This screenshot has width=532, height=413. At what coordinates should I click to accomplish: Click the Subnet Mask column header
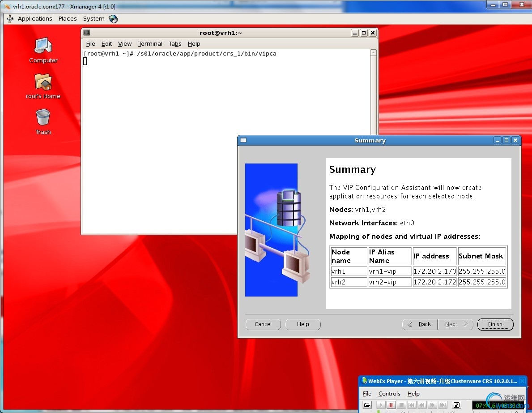pyautogui.click(x=482, y=256)
